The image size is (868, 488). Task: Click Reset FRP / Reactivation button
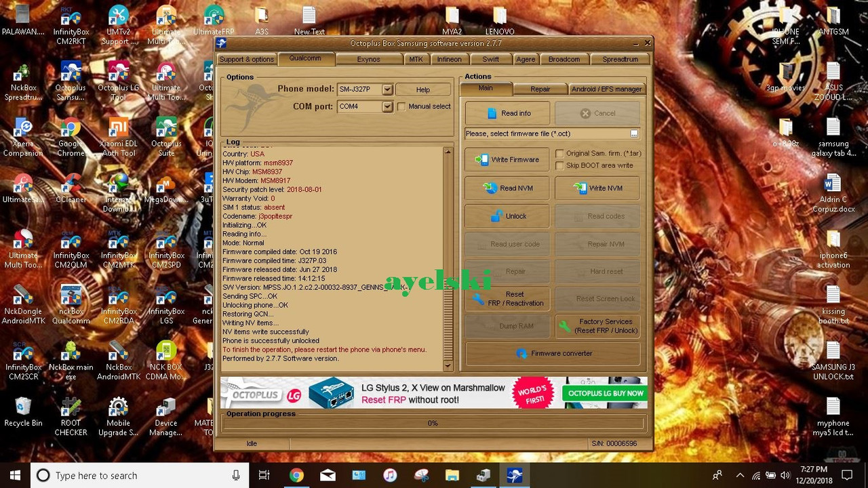click(x=507, y=299)
